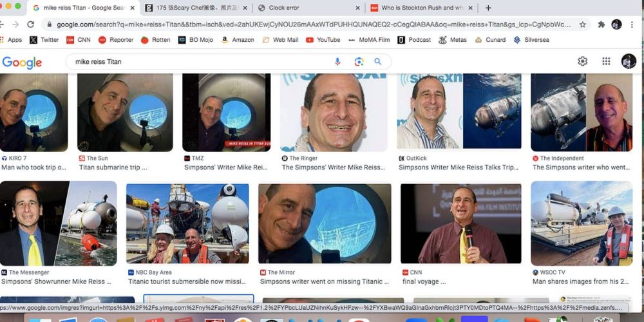This screenshot has width=644, height=322.
Task: Open the Rotten bookmark
Action: click(155, 40)
